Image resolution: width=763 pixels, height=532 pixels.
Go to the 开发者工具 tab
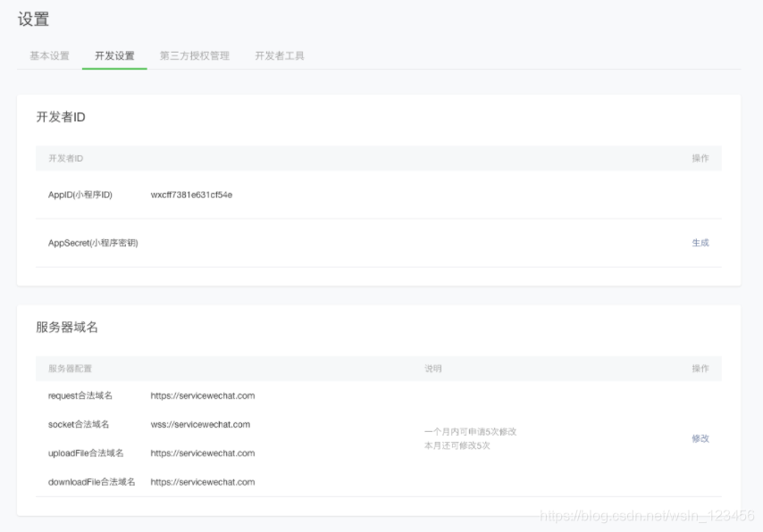click(x=280, y=56)
